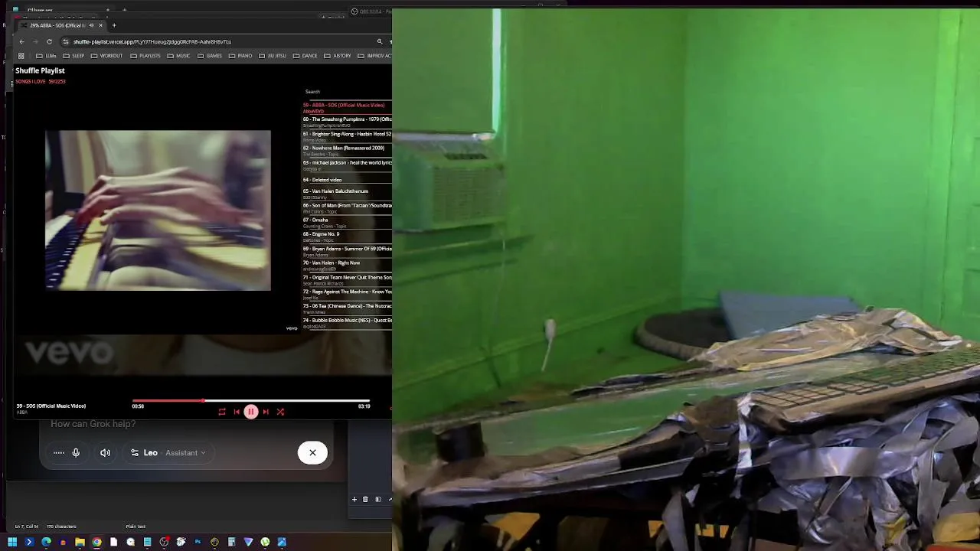
Task: Pause the playing ABBA SOS track
Action: click(x=250, y=412)
